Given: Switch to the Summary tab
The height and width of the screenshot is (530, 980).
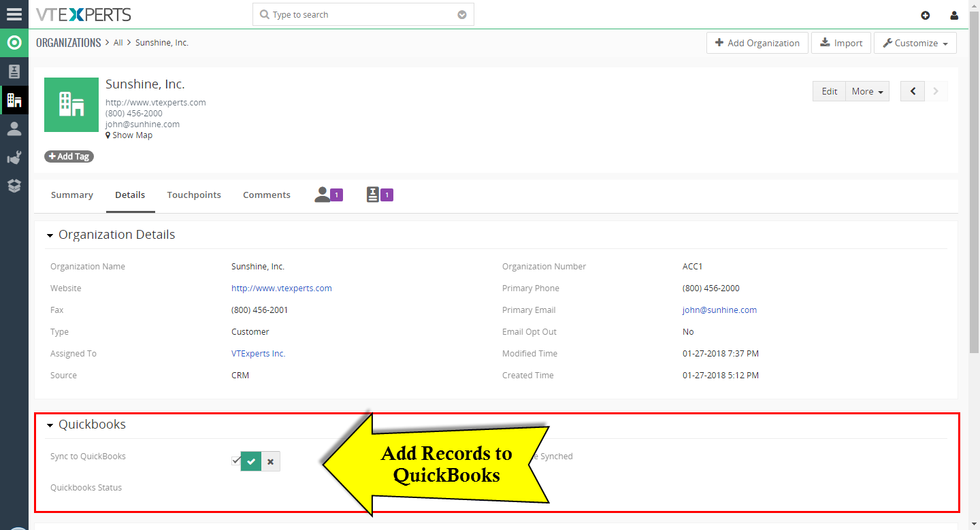Looking at the screenshot, I should click(71, 195).
